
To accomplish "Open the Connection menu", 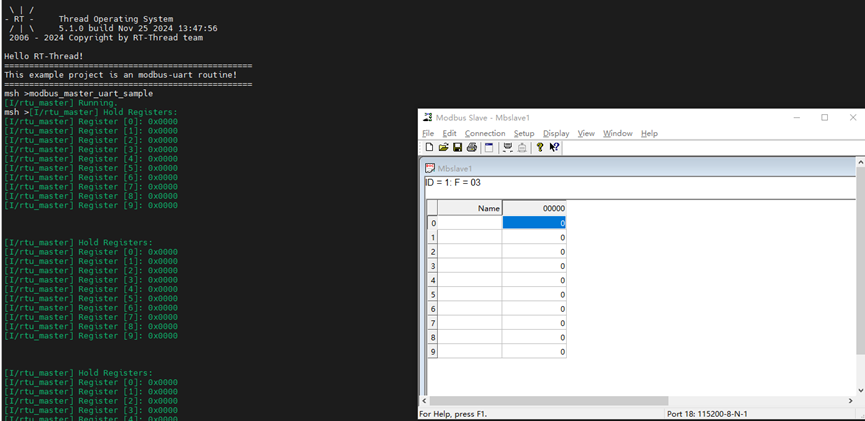I will [x=485, y=134].
